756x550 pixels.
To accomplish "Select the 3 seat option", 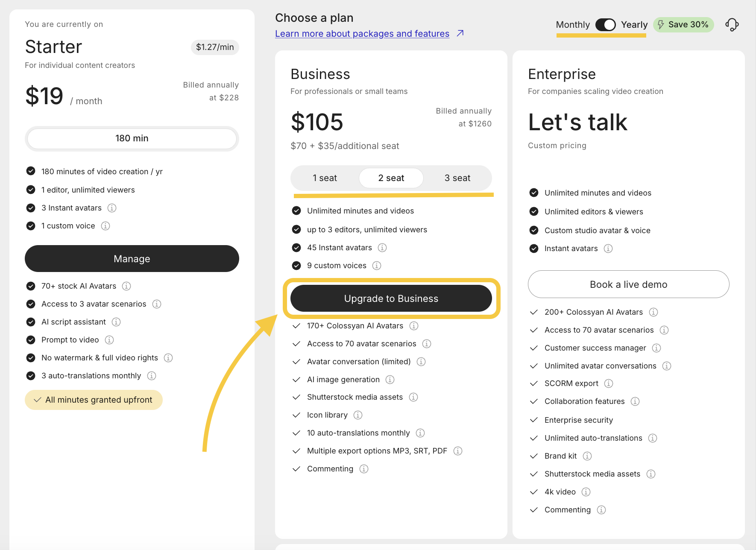I will [x=457, y=178].
